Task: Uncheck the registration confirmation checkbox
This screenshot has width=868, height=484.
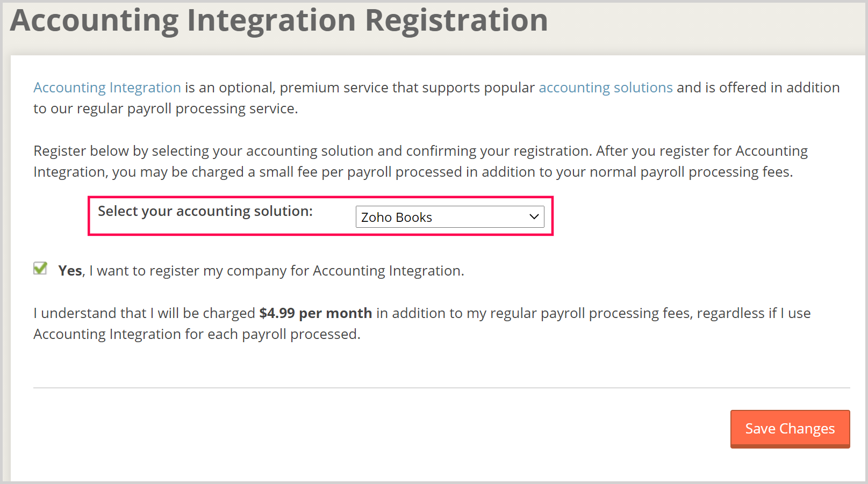Action: pyautogui.click(x=40, y=268)
